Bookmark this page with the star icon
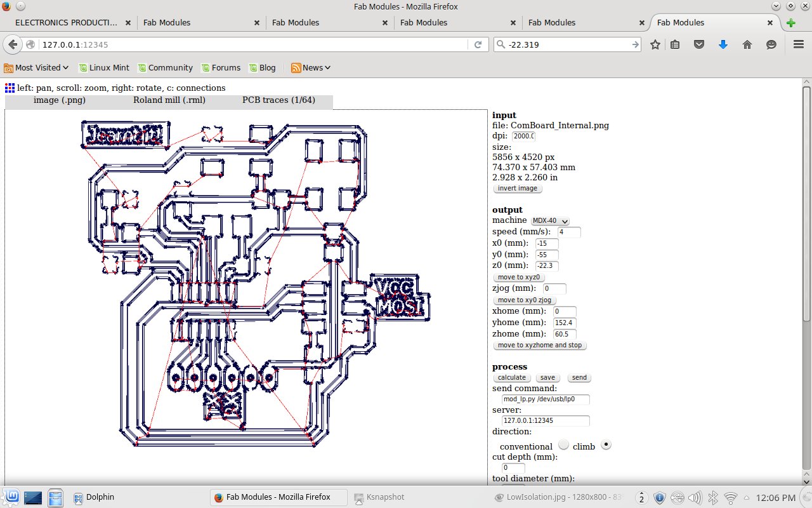 click(655, 44)
